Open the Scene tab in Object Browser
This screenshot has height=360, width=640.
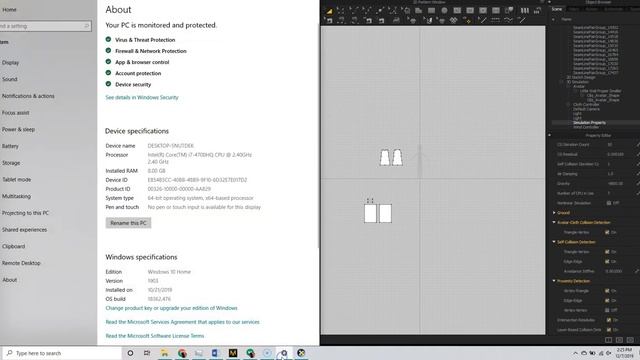click(557, 9)
